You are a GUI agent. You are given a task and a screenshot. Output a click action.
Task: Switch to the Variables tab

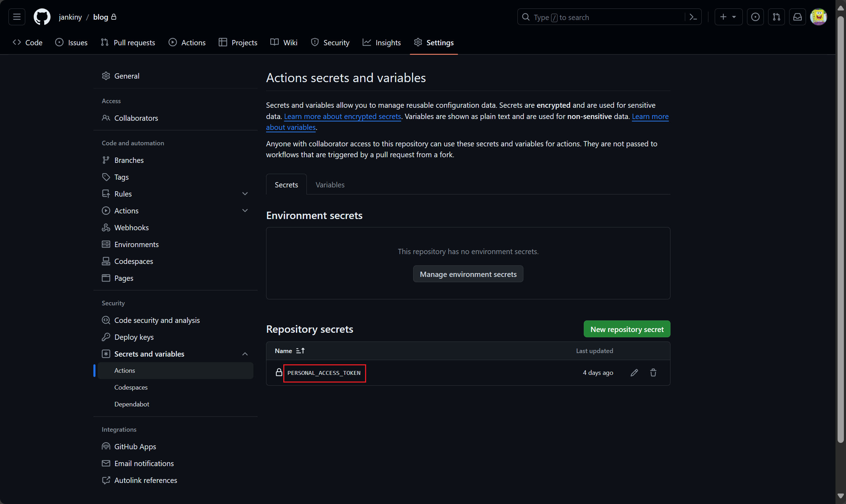click(x=330, y=185)
